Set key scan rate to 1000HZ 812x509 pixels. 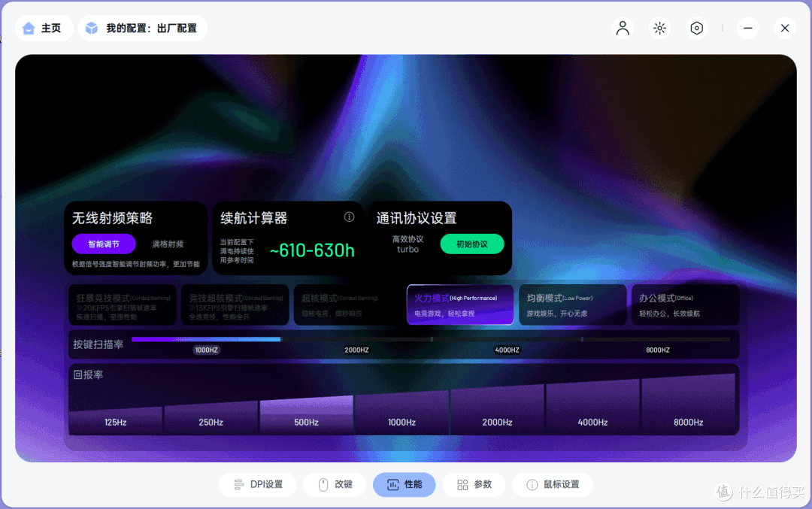(206, 350)
